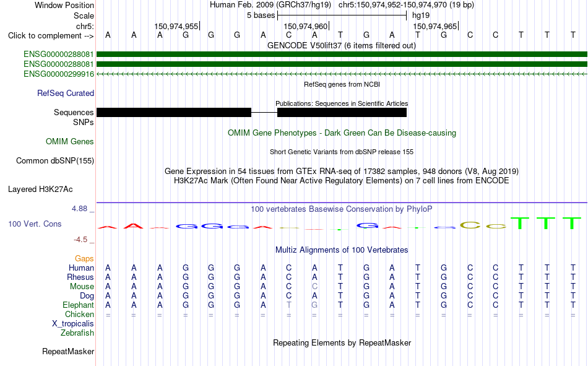
Task: Click the 150,974,960 coordinate marker
Action: [x=306, y=26]
